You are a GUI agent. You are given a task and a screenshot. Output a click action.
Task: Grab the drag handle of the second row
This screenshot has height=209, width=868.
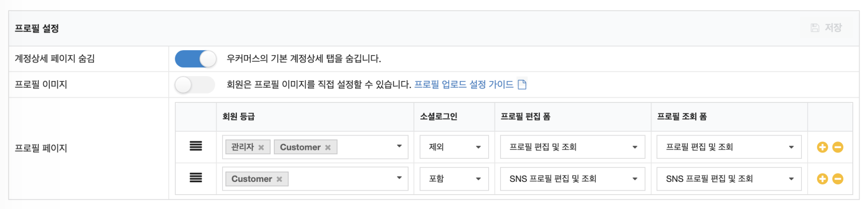(195, 178)
